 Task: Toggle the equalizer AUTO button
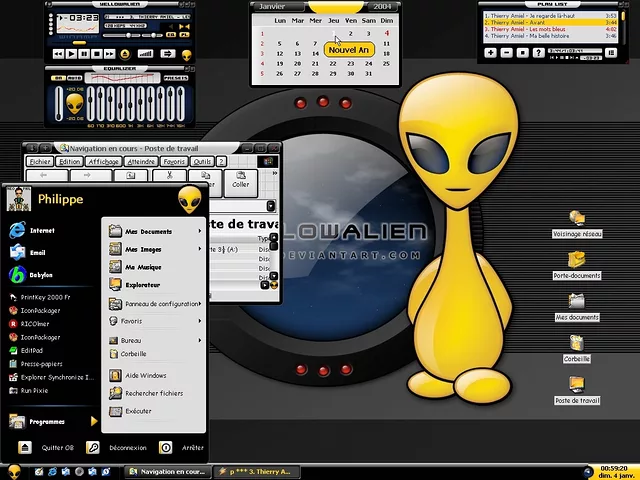(75, 77)
